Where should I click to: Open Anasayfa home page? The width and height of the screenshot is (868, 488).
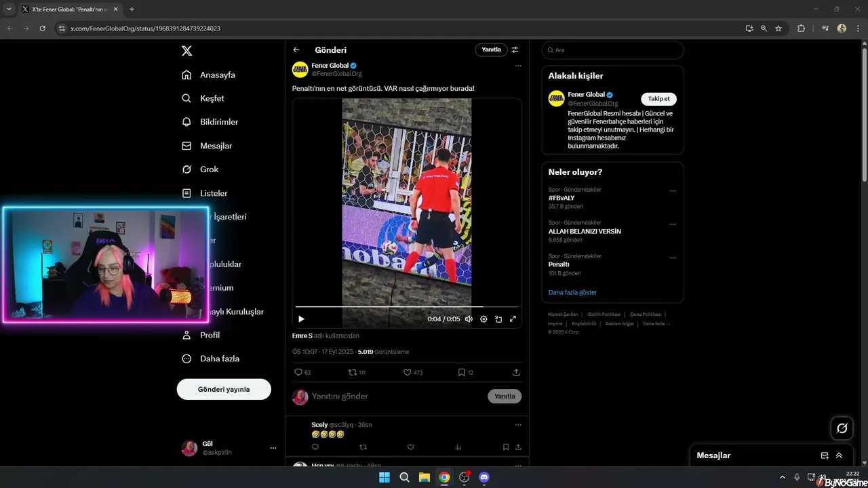tap(209, 75)
